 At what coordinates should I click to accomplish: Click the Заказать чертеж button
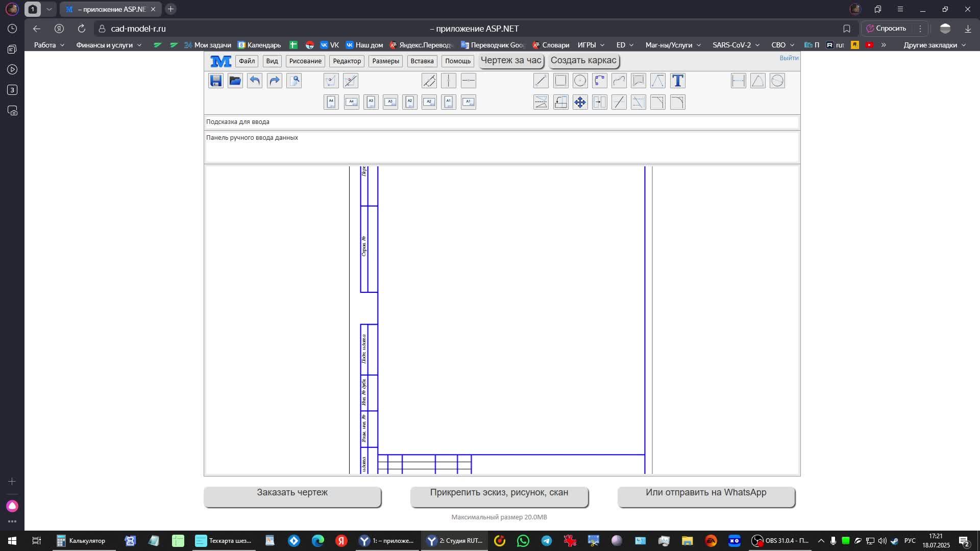click(x=292, y=496)
